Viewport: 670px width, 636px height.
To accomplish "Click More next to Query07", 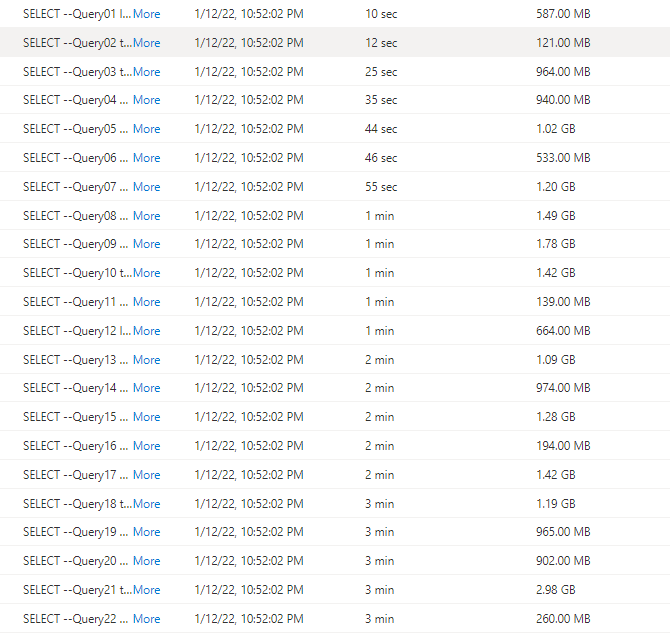I will pos(146,187).
